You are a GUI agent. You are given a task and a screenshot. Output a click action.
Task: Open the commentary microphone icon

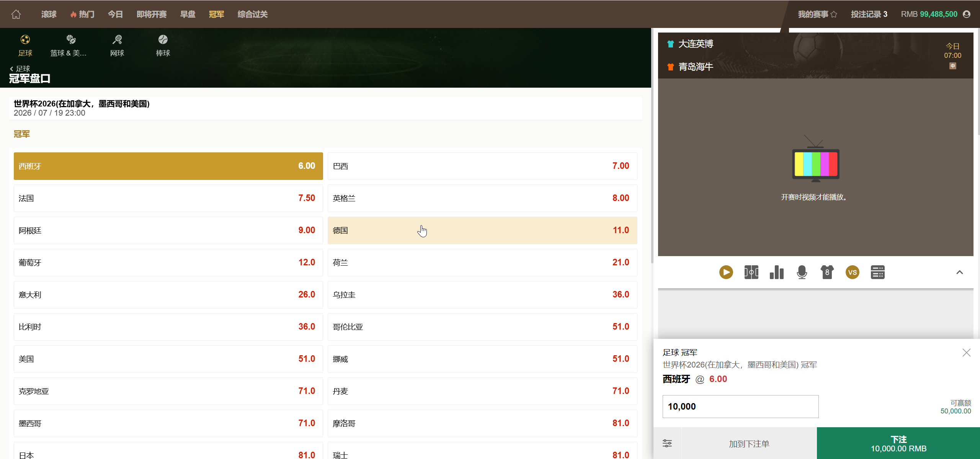click(x=802, y=272)
